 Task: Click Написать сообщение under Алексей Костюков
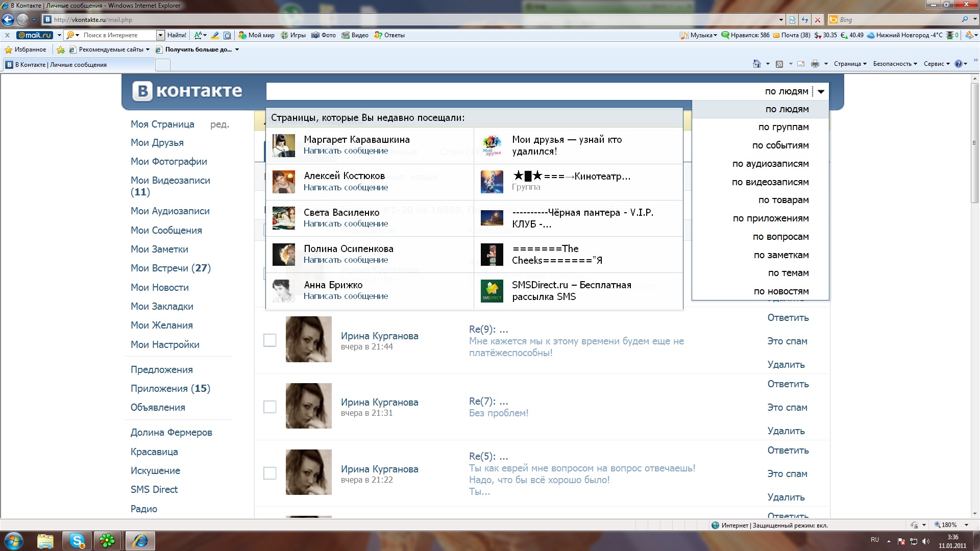pyautogui.click(x=346, y=188)
